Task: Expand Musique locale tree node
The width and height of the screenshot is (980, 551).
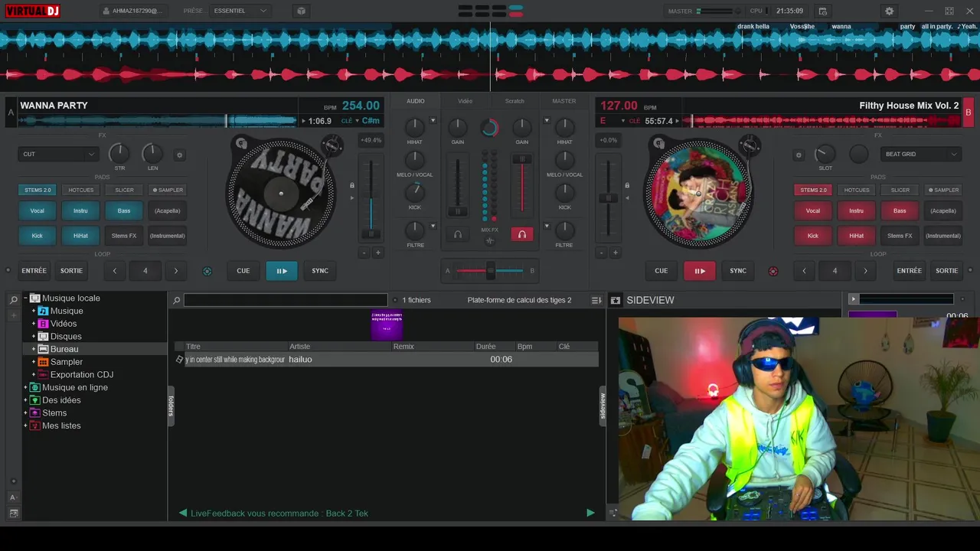Action: (25, 298)
